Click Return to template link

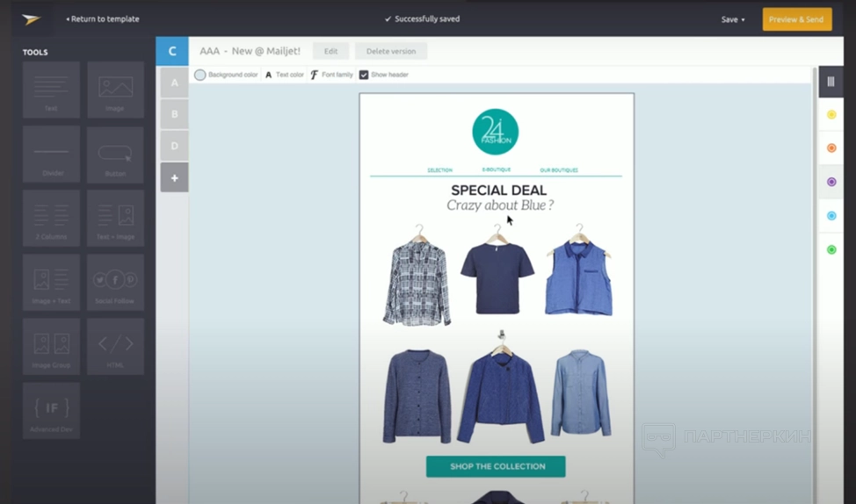pyautogui.click(x=103, y=19)
